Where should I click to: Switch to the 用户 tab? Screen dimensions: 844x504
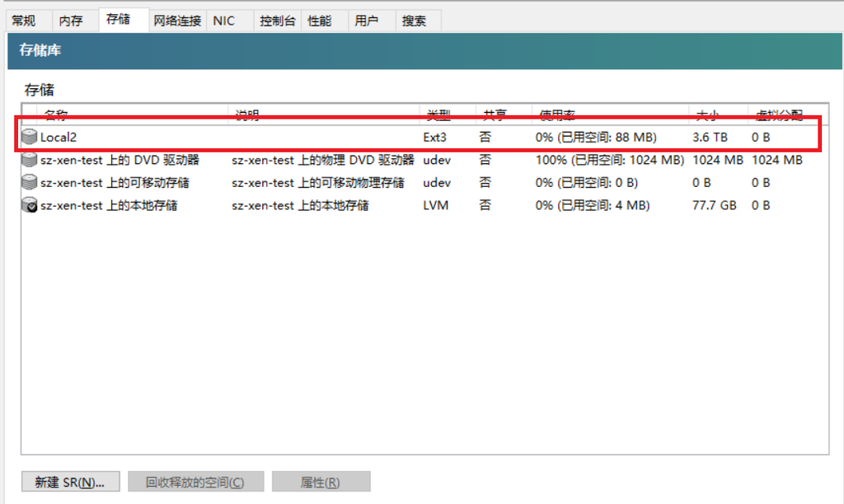(x=366, y=20)
